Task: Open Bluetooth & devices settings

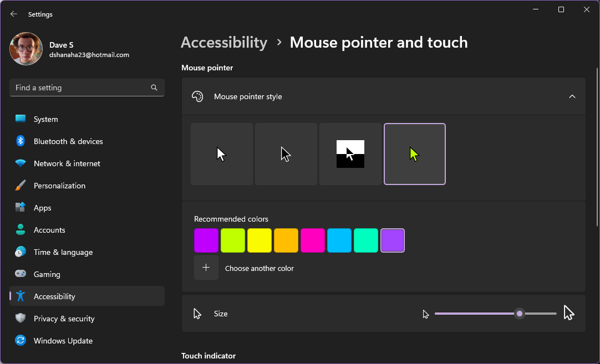Action: pos(68,141)
